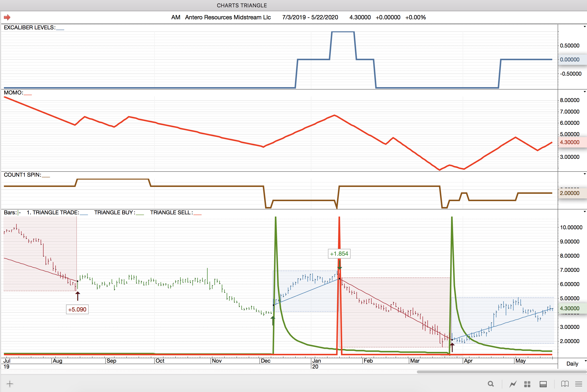Image resolution: width=587 pixels, height=392 pixels.
Task: Click the magnifying glass search icon
Action: [491, 384]
